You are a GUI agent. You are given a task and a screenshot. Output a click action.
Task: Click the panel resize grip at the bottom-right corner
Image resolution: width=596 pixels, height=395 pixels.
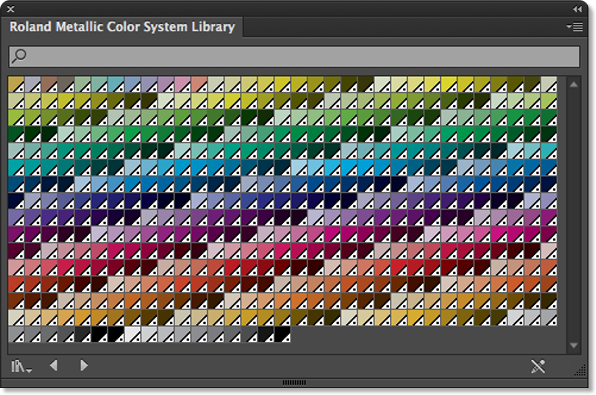[580, 370]
